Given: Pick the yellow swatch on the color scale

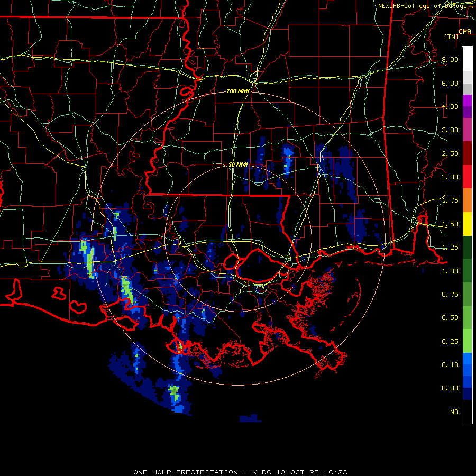Looking at the screenshot, I should 467,224.
